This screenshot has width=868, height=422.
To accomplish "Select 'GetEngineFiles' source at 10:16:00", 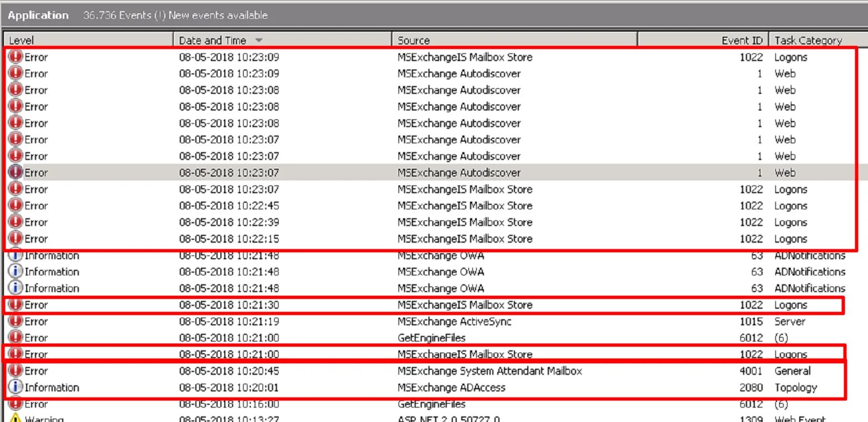I will (431, 404).
